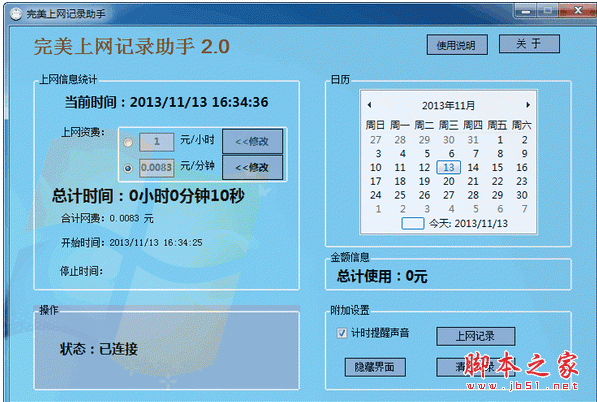Image resolution: width=597 pixels, height=402 pixels.
Task: Click the 总计时间 elapsed time text
Action: (148, 196)
